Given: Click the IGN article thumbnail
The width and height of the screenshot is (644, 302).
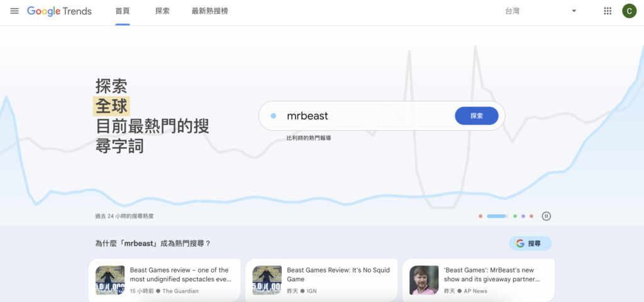Looking at the screenshot, I should coord(267,280).
